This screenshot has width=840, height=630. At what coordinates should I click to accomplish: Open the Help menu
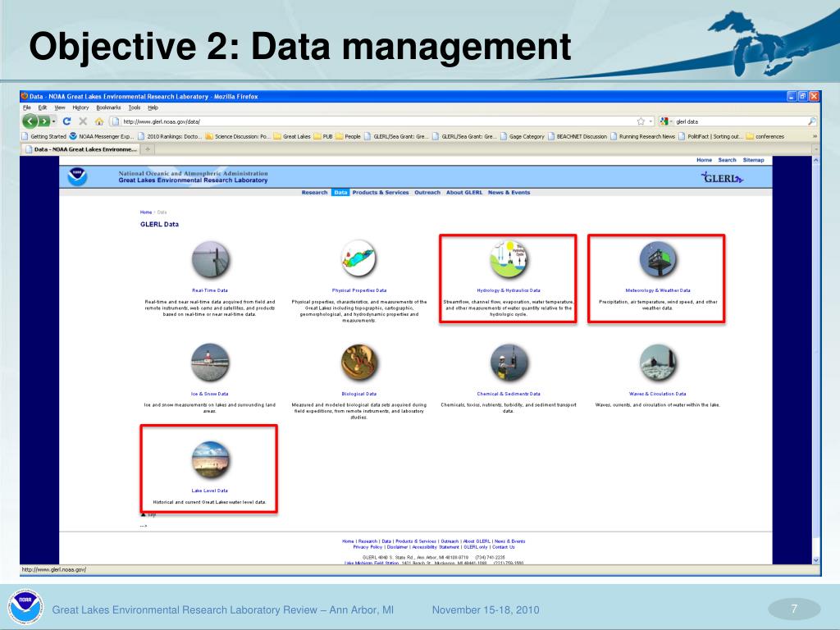click(x=153, y=107)
